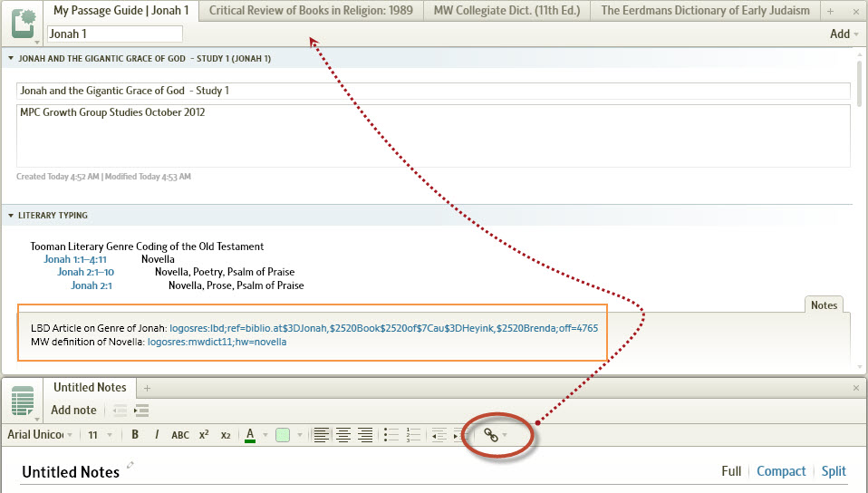Click into the MPC Growth Group notes field
The image size is (868, 493).
pyautogui.click(x=433, y=136)
